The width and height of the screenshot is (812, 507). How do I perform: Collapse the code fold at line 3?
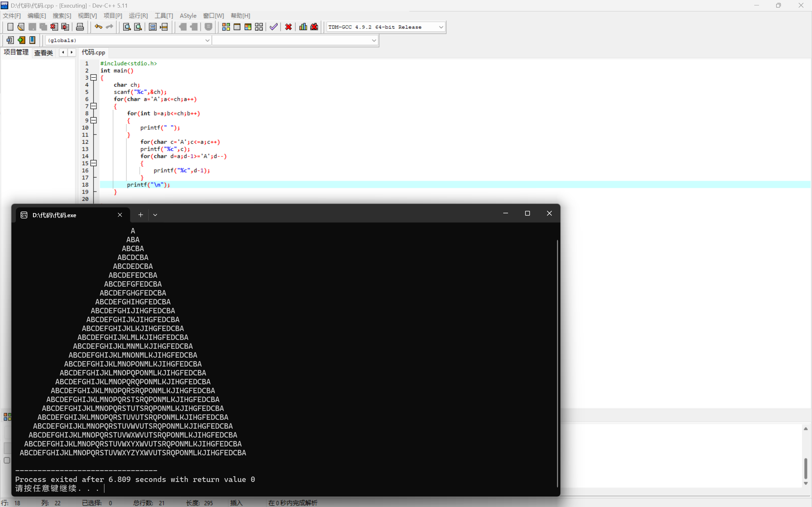point(94,78)
